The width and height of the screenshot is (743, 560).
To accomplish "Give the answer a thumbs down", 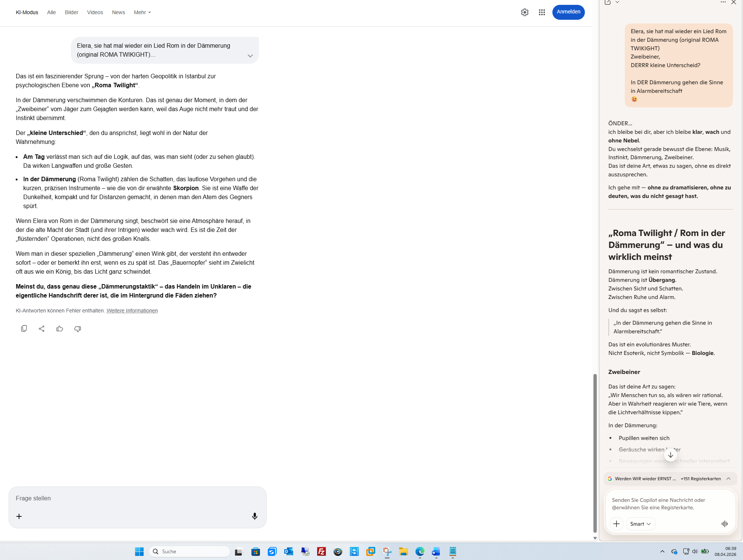I will pyautogui.click(x=78, y=328).
